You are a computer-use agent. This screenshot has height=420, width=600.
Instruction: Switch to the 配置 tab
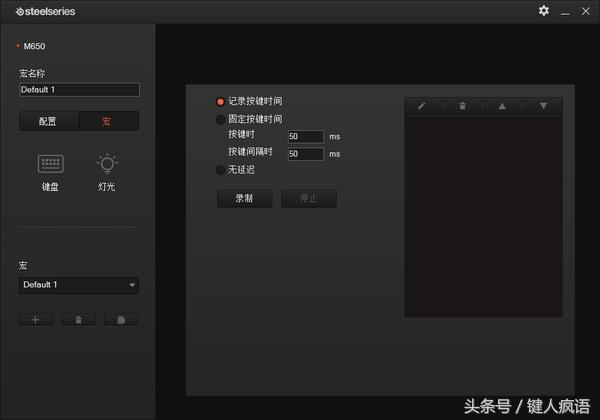49,121
